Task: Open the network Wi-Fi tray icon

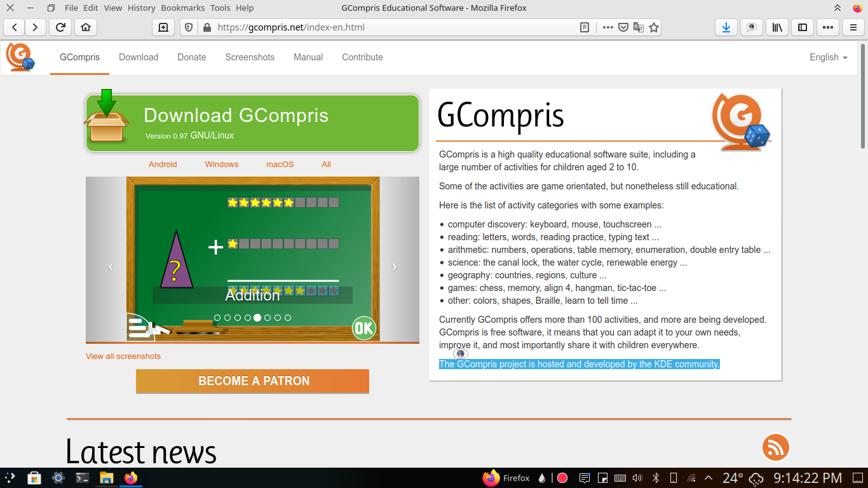Action: [692, 478]
